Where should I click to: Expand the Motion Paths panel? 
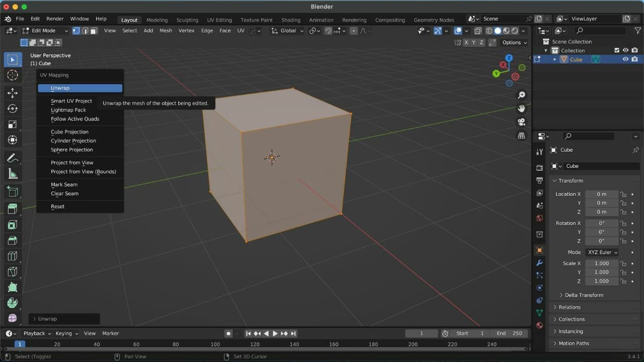click(x=570, y=343)
